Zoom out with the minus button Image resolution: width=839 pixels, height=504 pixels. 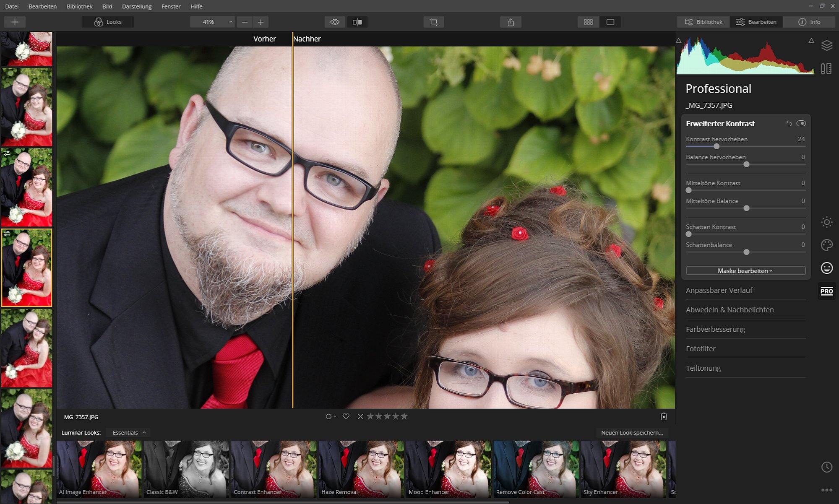click(x=245, y=22)
